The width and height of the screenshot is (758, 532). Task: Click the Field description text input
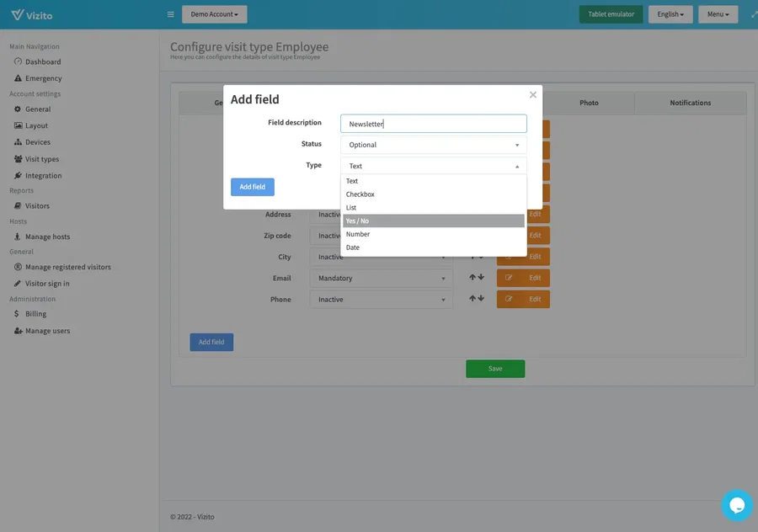click(433, 124)
